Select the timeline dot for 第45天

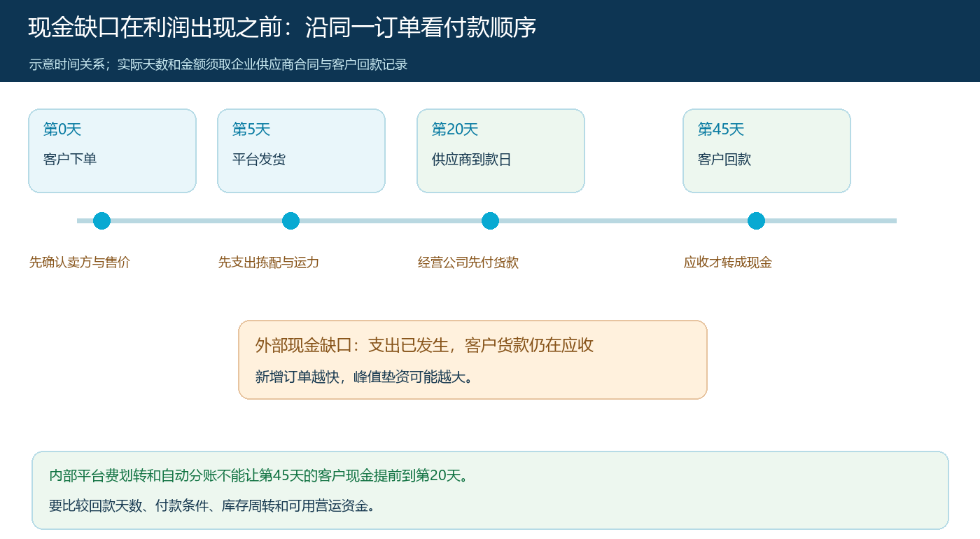click(756, 221)
